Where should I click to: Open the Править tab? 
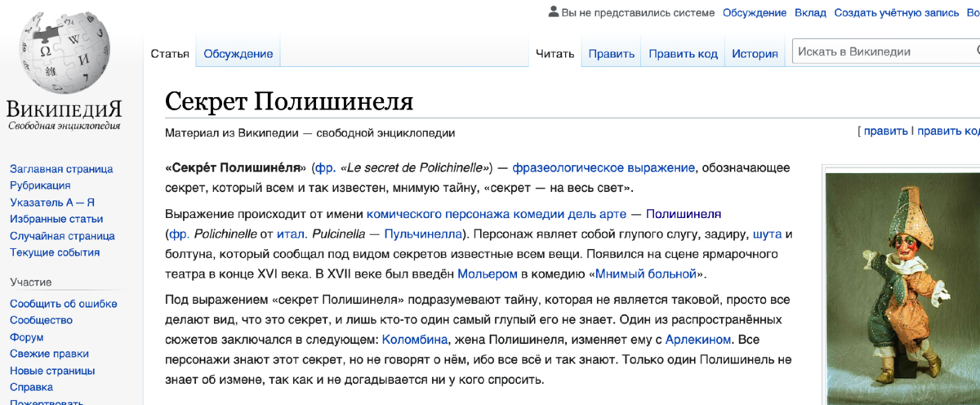(611, 54)
